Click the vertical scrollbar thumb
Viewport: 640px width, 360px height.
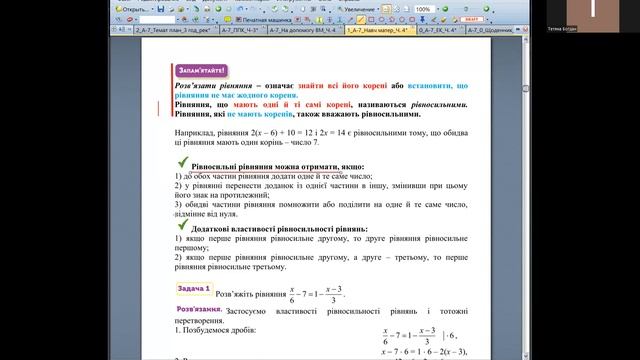pyautogui.click(x=526, y=88)
